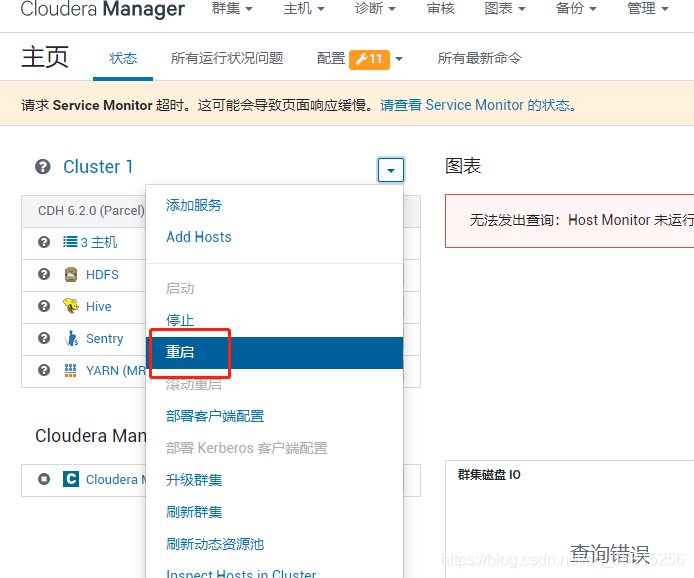Open the 请查看 Service Monitor 的状态 link
The width and height of the screenshot is (694, 578).
pyautogui.click(x=478, y=105)
